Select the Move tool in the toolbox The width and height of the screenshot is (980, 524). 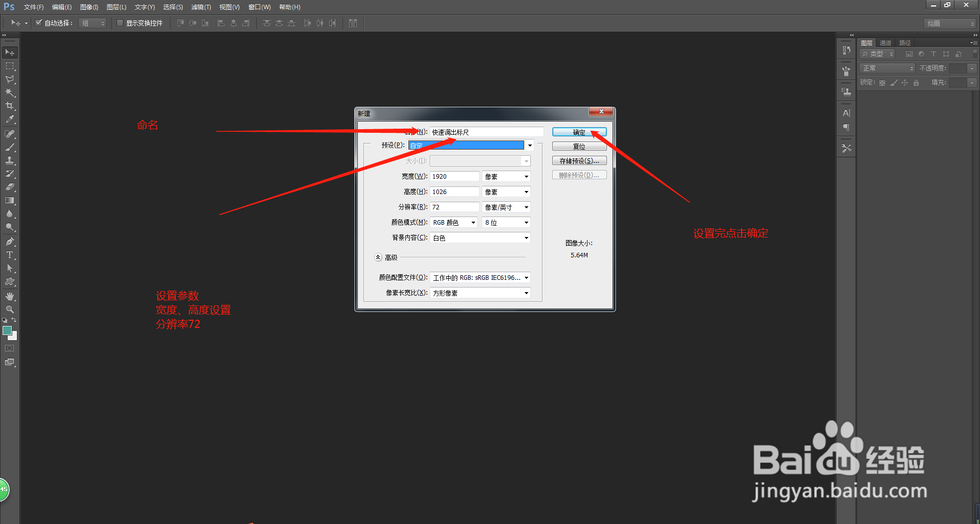pos(10,53)
